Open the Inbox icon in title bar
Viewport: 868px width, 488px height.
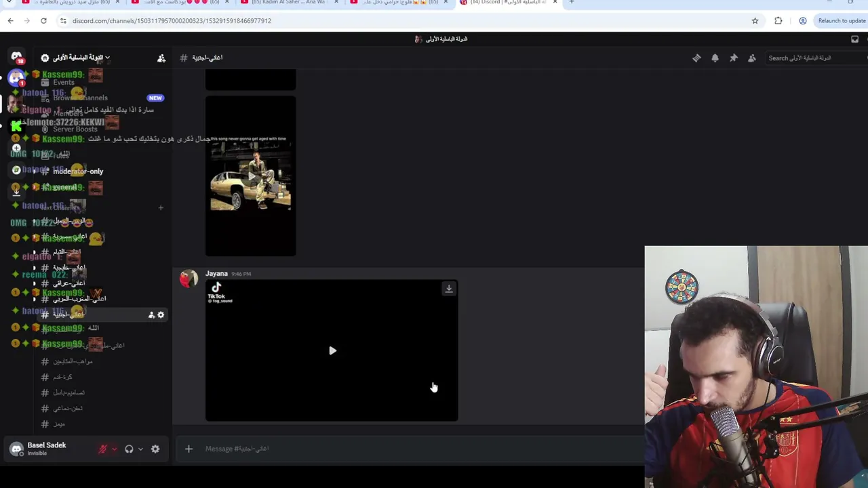point(854,39)
